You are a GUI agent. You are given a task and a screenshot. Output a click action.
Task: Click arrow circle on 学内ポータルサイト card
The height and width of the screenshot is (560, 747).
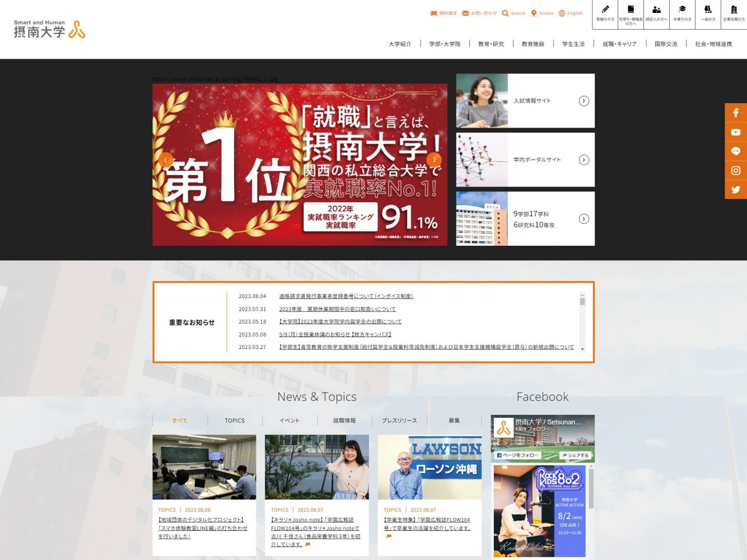pyautogui.click(x=584, y=160)
